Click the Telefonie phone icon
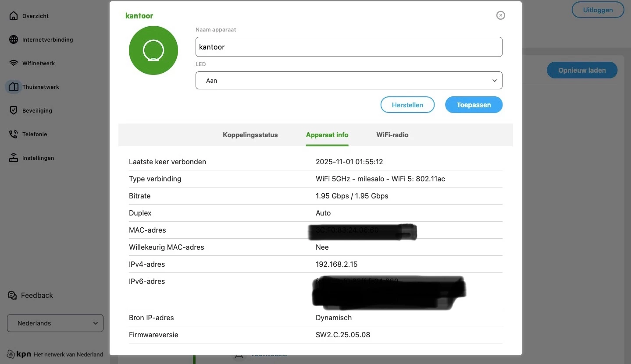Viewport: 631px width, 364px height. click(x=14, y=134)
